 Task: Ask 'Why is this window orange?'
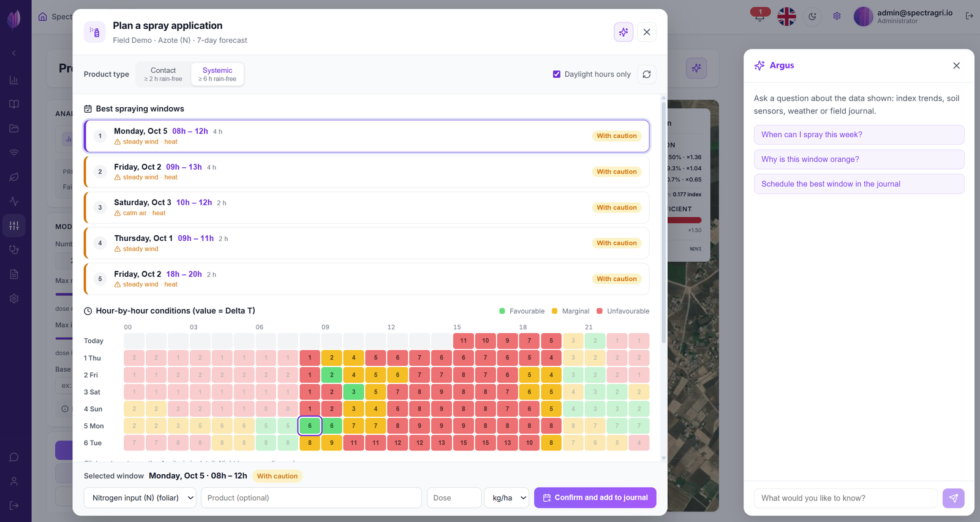coord(859,159)
